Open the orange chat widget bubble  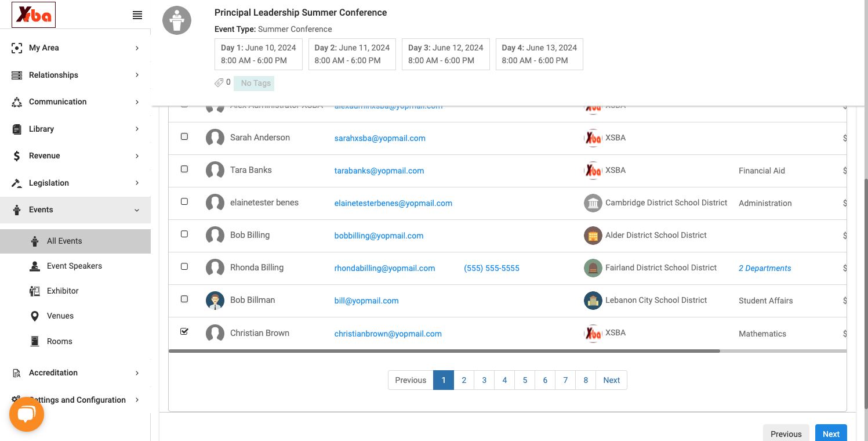[27, 414]
